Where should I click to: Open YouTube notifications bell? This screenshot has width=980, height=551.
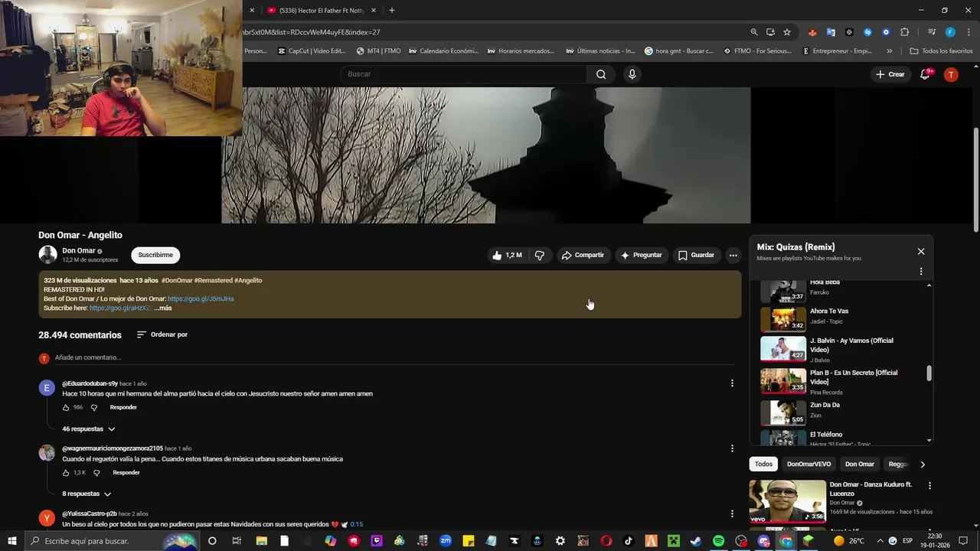[x=925, y=74]
